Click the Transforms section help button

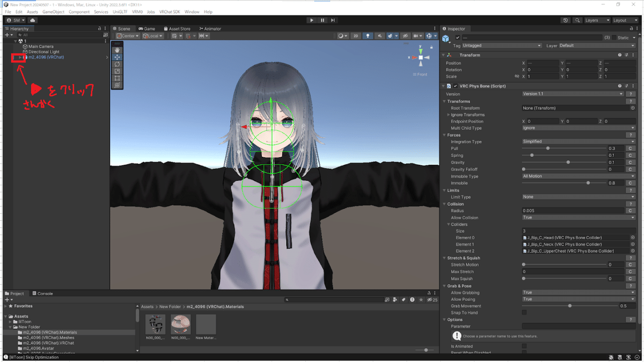click(x=631, y=101)
